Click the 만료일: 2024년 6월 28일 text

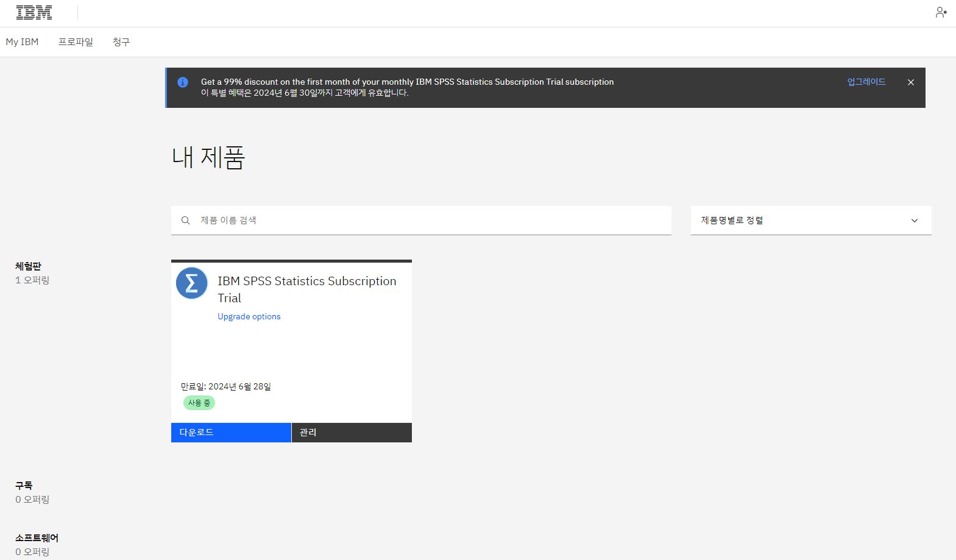(x=226, y=387)
